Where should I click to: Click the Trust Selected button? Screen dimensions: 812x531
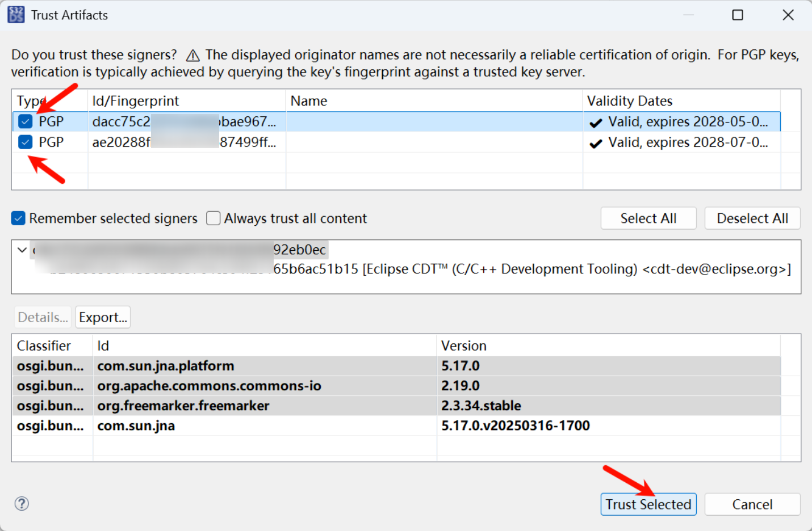[x=648, y=504]
